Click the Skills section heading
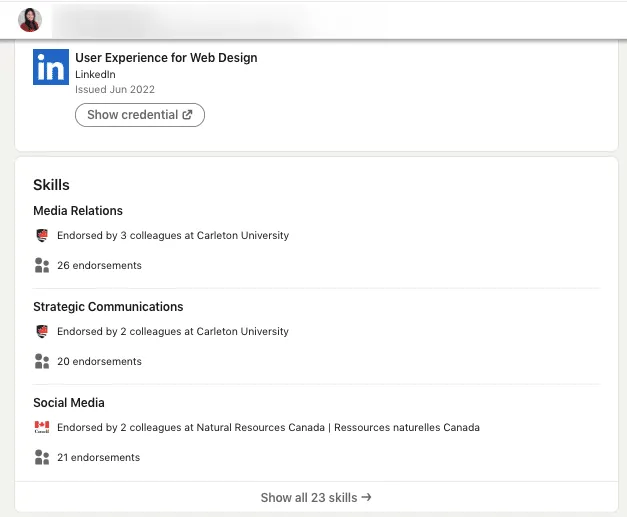 pos(51,185)
